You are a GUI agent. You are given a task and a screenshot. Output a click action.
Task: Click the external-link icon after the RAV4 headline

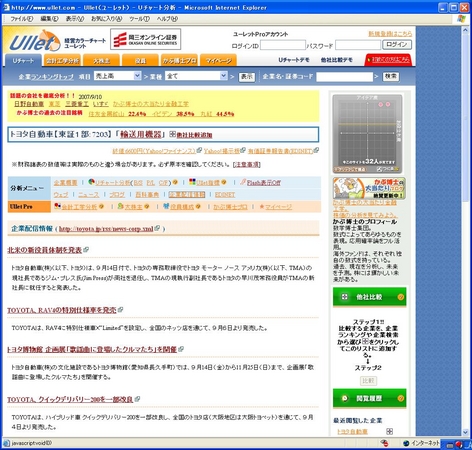pos(121,310)
